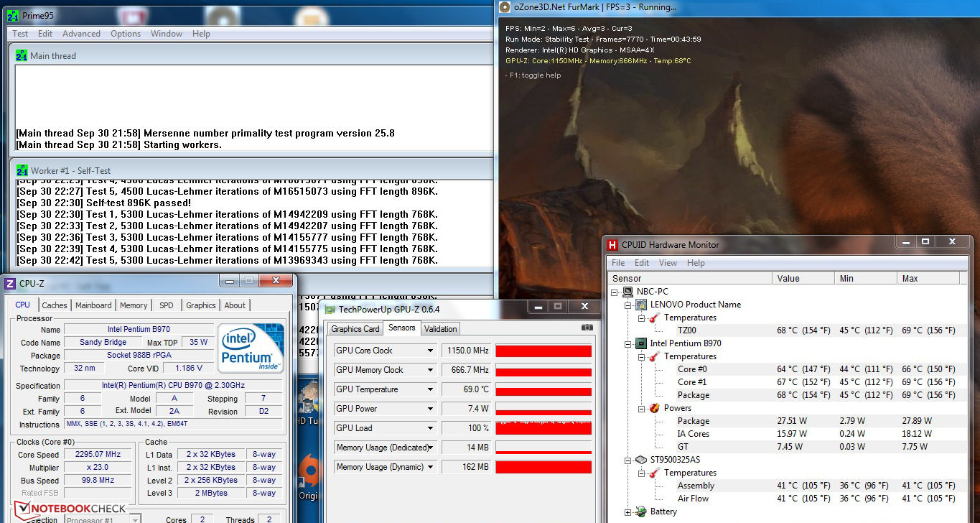
Task: Click the GPU-Z title bar icon
Action: (x=330, y=309)
